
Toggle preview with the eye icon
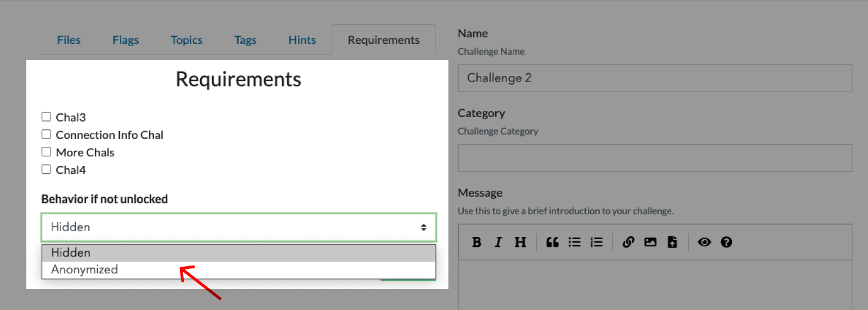(x=704, y=242)
